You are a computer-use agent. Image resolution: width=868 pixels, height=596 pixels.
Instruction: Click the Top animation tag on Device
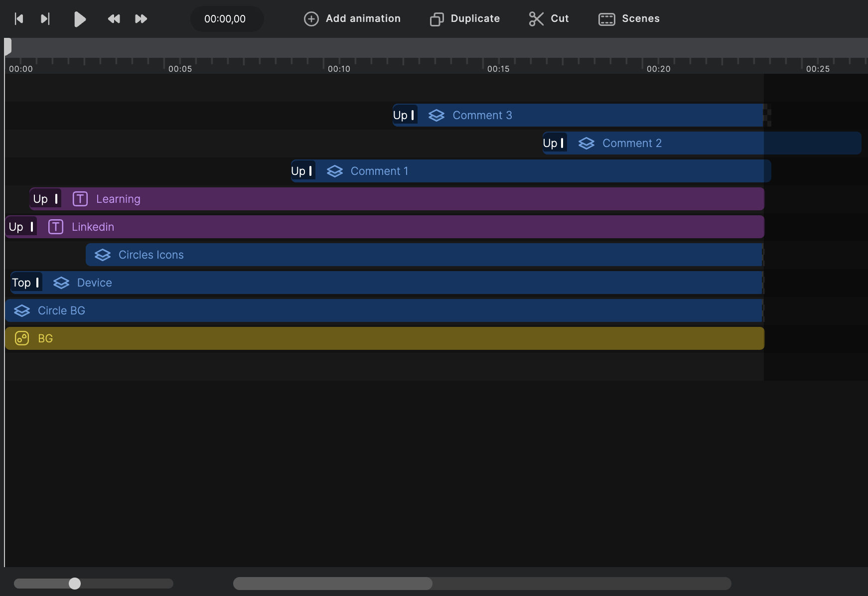(26, 283)
